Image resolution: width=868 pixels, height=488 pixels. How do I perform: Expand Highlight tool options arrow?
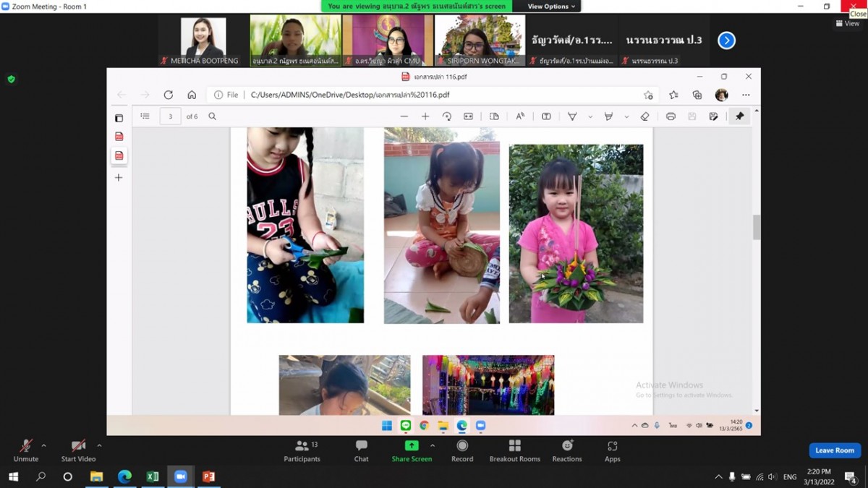coord(626,116)
